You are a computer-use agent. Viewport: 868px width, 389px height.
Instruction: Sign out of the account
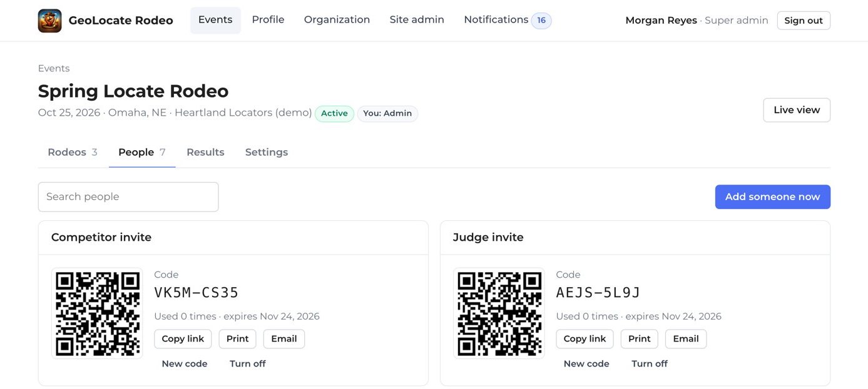click(804, 21)
